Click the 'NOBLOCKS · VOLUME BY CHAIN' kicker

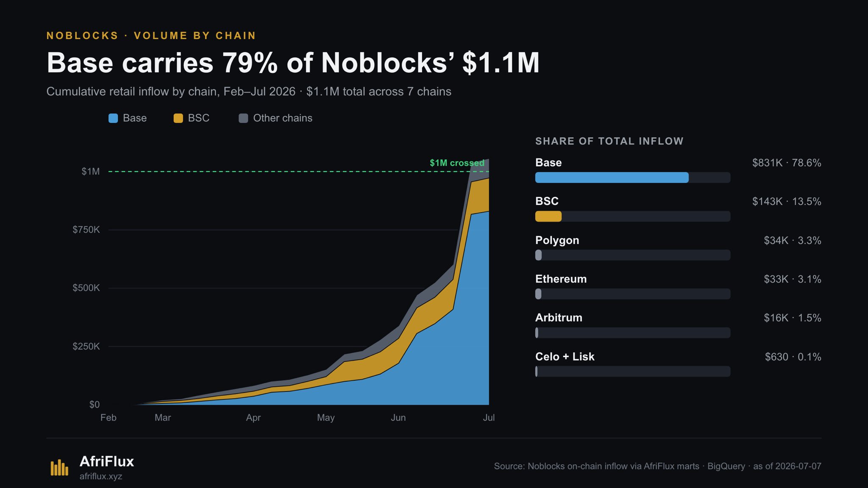coord(151,36)
